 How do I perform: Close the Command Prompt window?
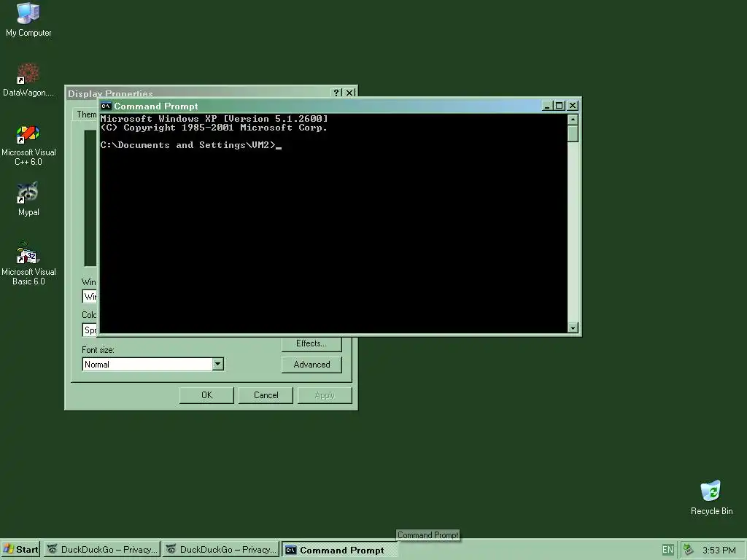[x=573, y=106]
